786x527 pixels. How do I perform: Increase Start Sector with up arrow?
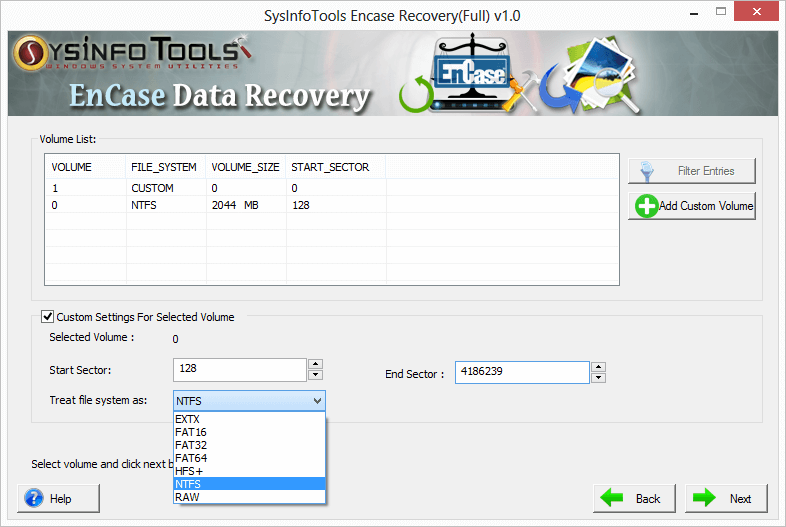pos(315,364)
